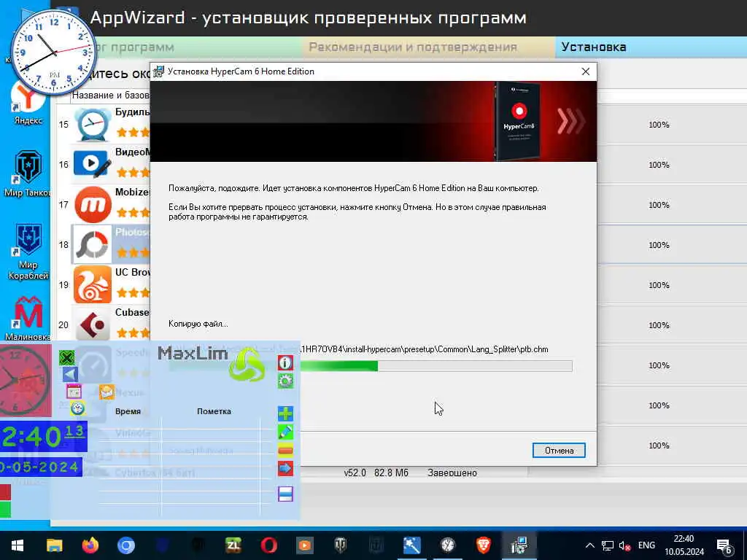Click MaxLim pencil edit icon
747x560 pixels.
[285, 432]
